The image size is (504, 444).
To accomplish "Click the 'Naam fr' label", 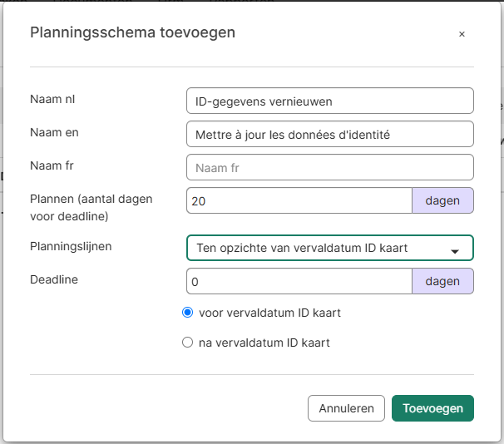I will 52,165.
